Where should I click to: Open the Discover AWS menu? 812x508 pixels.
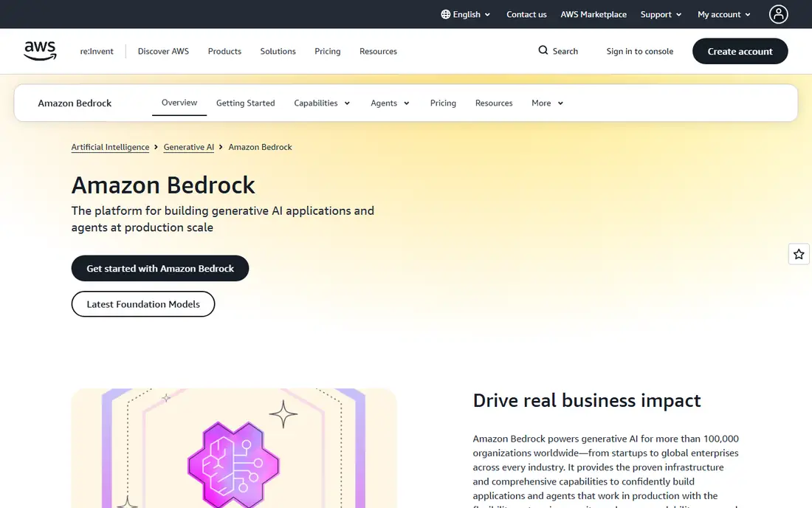(x=163, y=51)
